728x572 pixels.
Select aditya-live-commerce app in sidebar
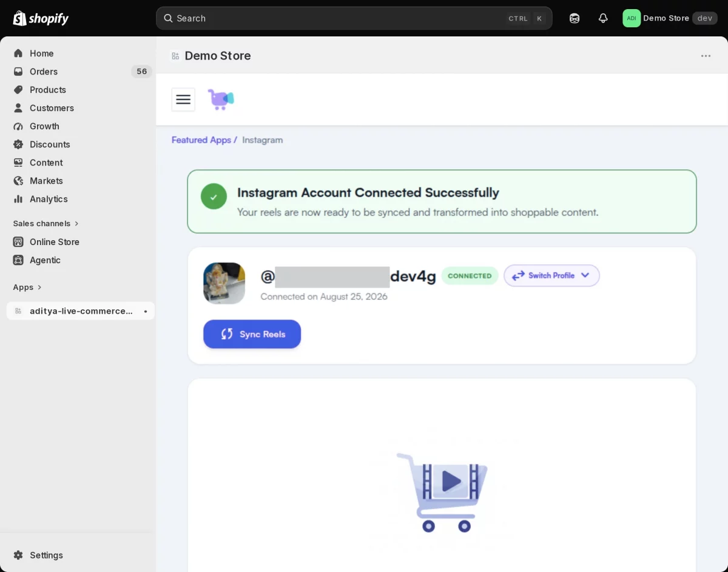[80, 311]
